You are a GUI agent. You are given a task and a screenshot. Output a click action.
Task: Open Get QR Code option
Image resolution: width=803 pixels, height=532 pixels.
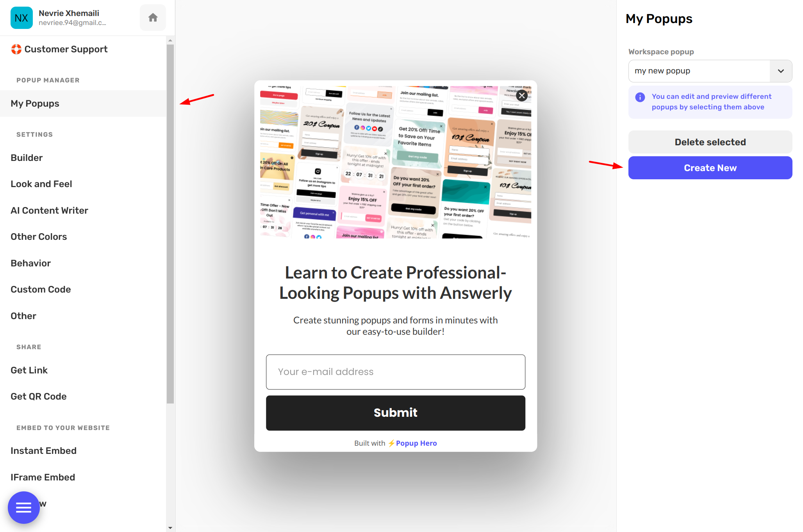pos(39,396)
